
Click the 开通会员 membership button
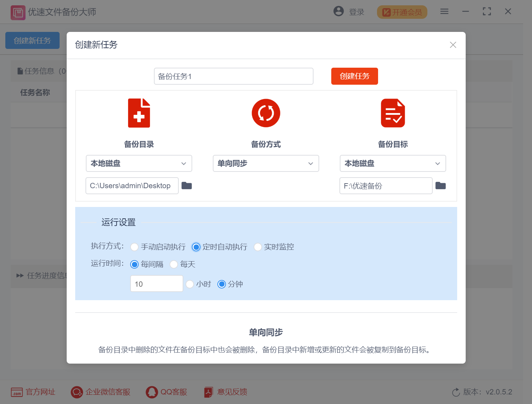coord(402,12)
